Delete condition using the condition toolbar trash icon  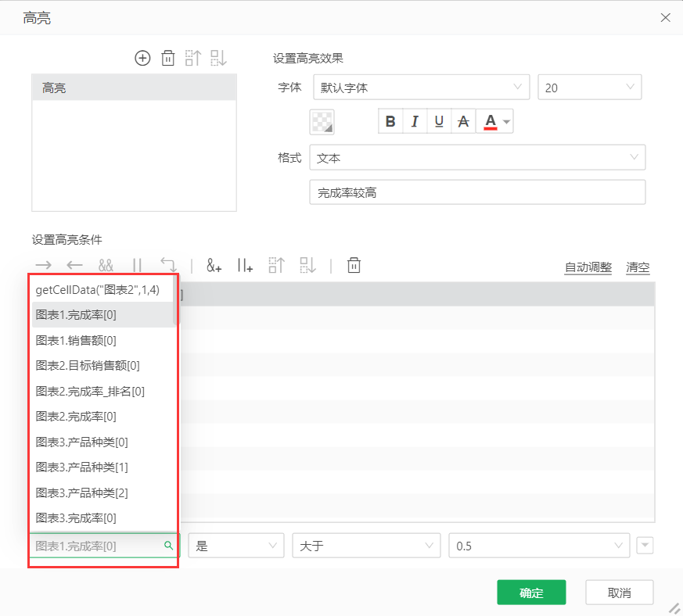point(354,266)
